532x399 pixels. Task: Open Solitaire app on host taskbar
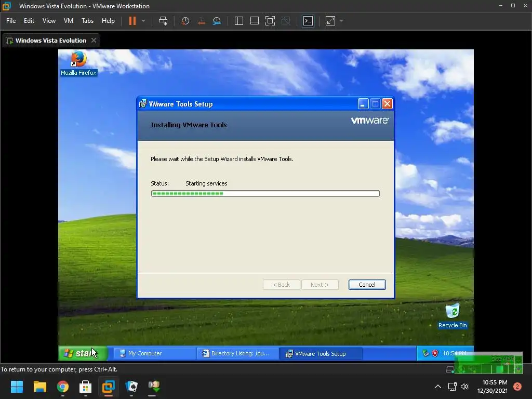click(x=131, y=387)
